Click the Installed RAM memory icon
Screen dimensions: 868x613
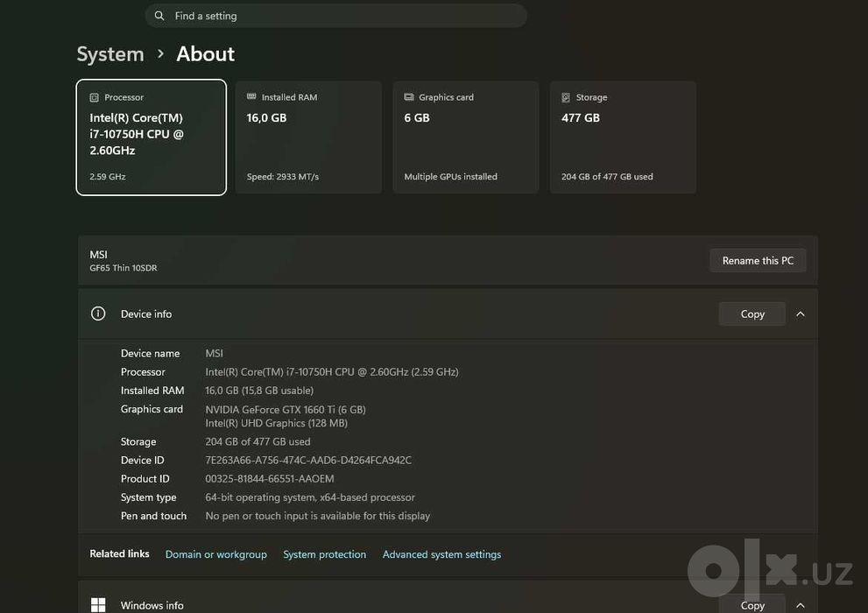click(x=251, y=97)
